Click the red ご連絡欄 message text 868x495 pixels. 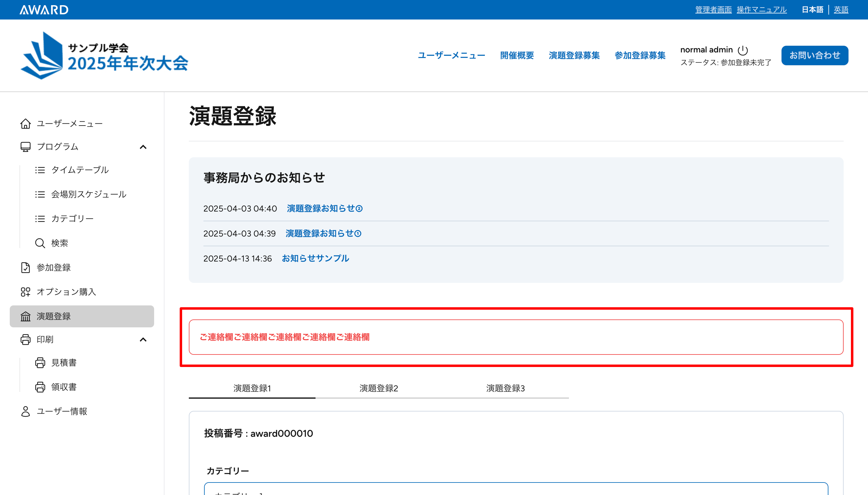tap(284, 337)
